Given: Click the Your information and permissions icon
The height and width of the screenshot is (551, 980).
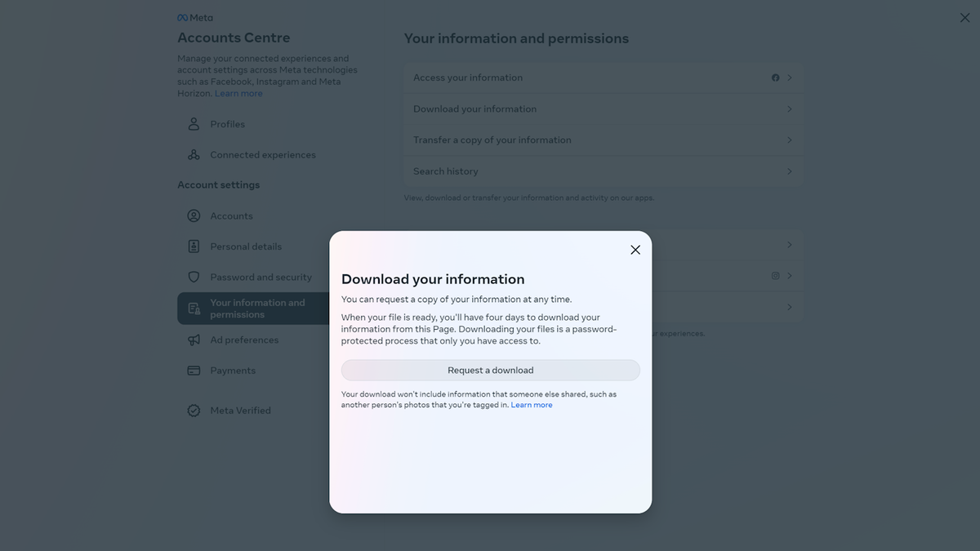Looking at the screenshot, I should click(194, 309).
